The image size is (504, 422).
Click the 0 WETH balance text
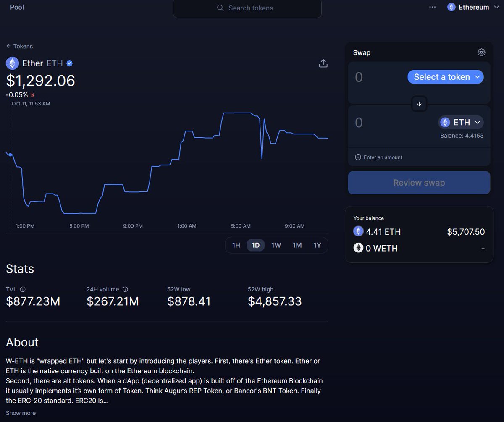(381, 249)
